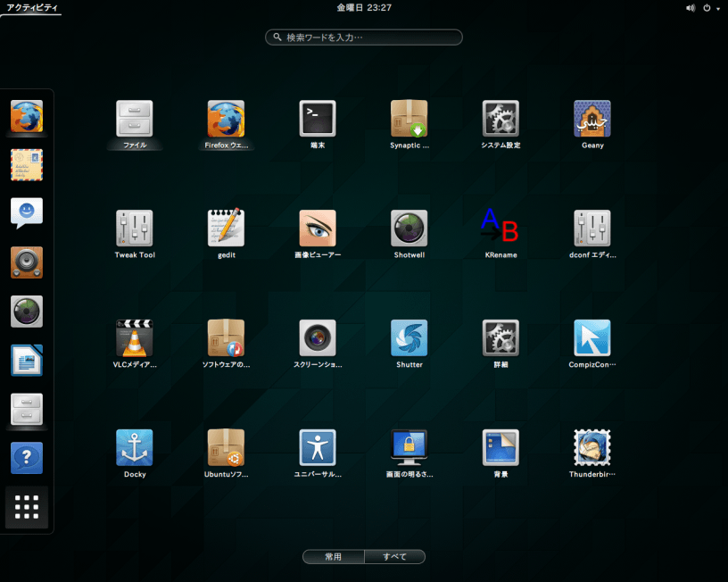Switch to the 常用 frequent apps view
728x582 pixels.
click(x=334, y=556)
